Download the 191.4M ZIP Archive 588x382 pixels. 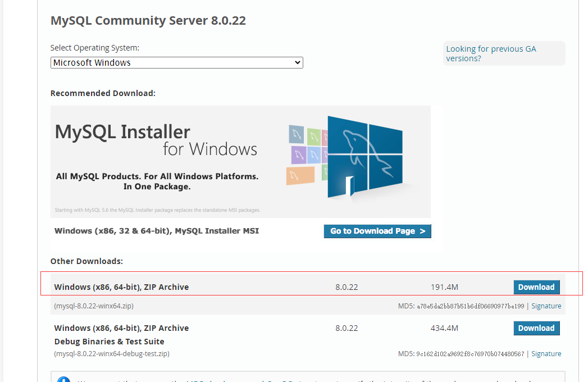coord(536,287)
